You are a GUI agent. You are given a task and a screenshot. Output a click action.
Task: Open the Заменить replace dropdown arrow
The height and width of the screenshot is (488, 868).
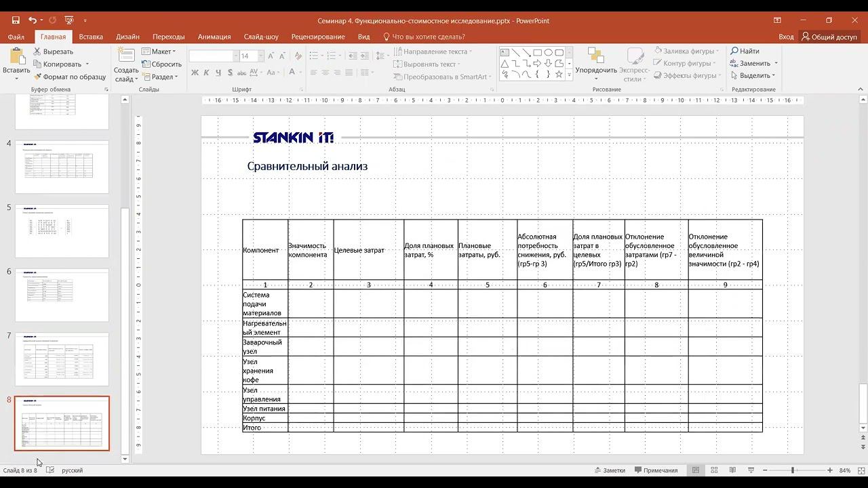(776, 63)
